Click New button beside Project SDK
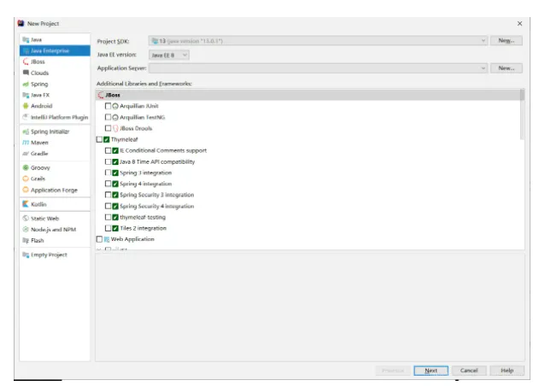This screenshot has width=545, height=392. [506, 41]
